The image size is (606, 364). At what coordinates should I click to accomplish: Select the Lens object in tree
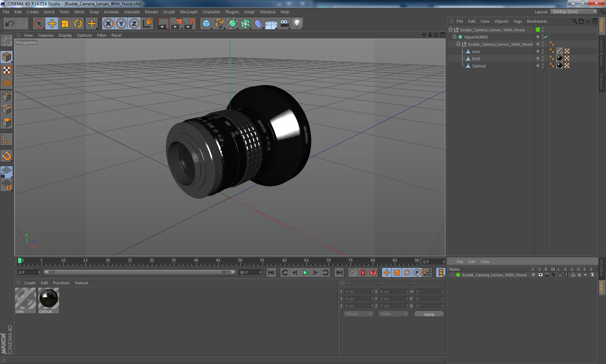pyautogui.click(x=476, y=52)
